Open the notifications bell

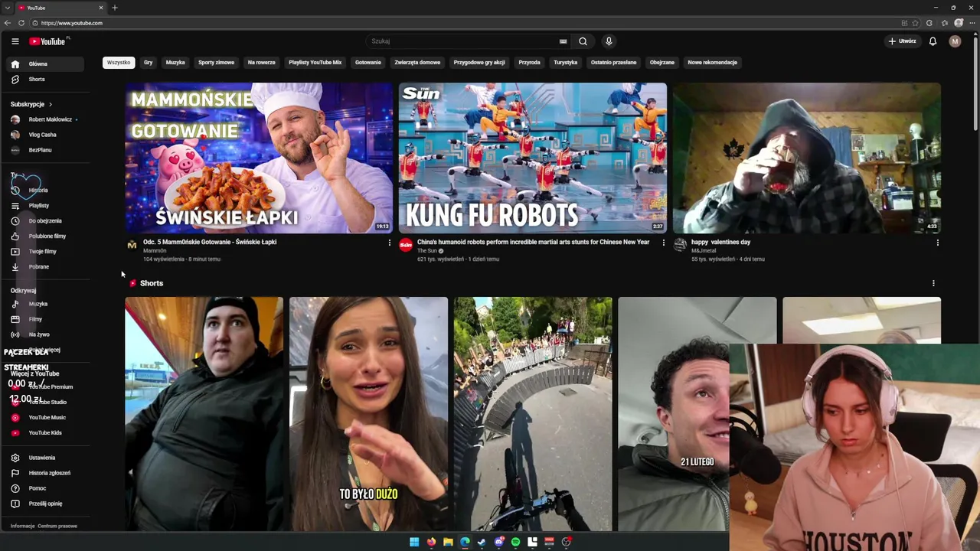(x=933, y=41)
